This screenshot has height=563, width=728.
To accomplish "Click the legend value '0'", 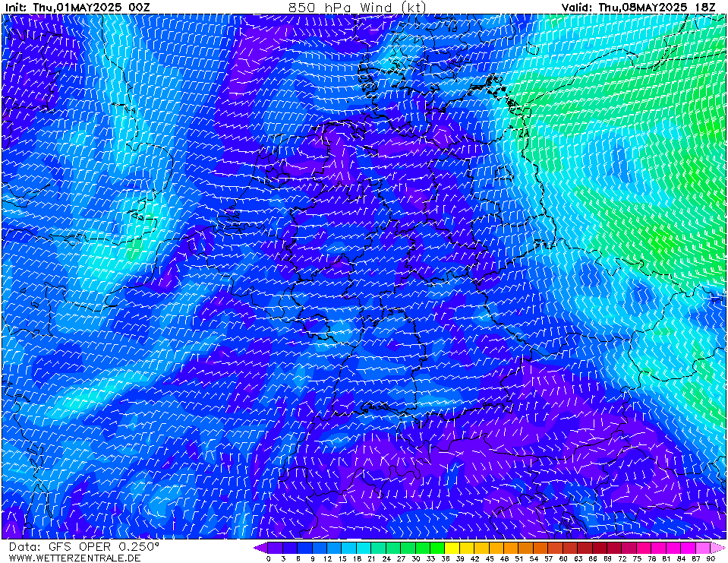I will click(269, 558).
